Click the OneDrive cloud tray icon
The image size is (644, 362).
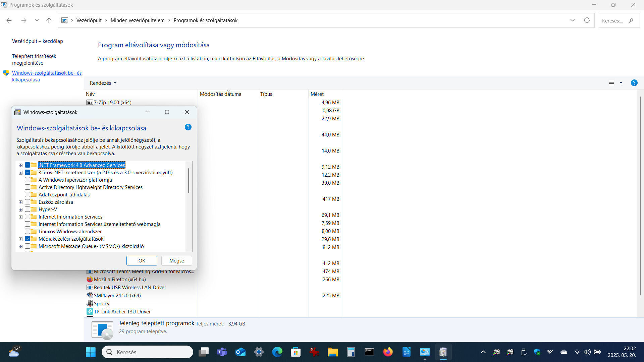pyautogui.click(x=564, y=352)
